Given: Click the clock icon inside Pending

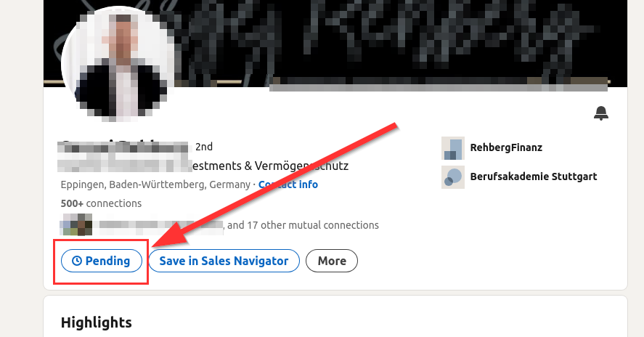Looking at the screenshot, I should [x=77, y=261].
